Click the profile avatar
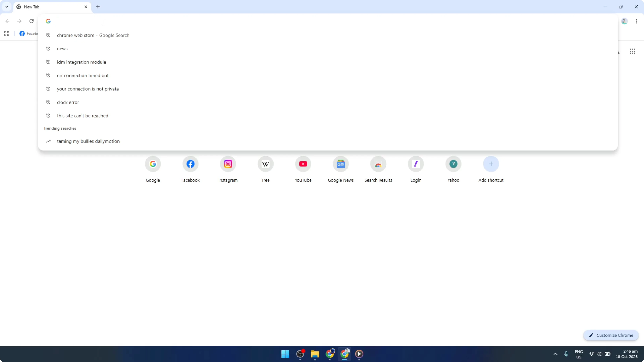Viewport: 644px width, 362px height. [x=624, y=21]
